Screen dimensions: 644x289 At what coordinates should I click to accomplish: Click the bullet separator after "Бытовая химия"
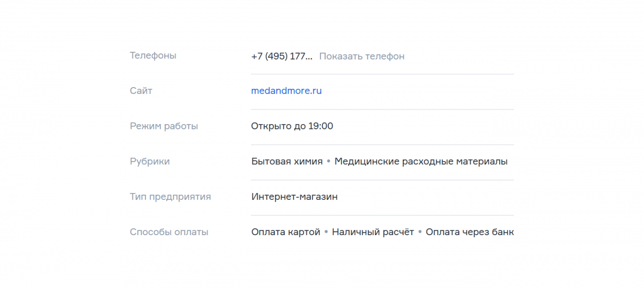328,161
